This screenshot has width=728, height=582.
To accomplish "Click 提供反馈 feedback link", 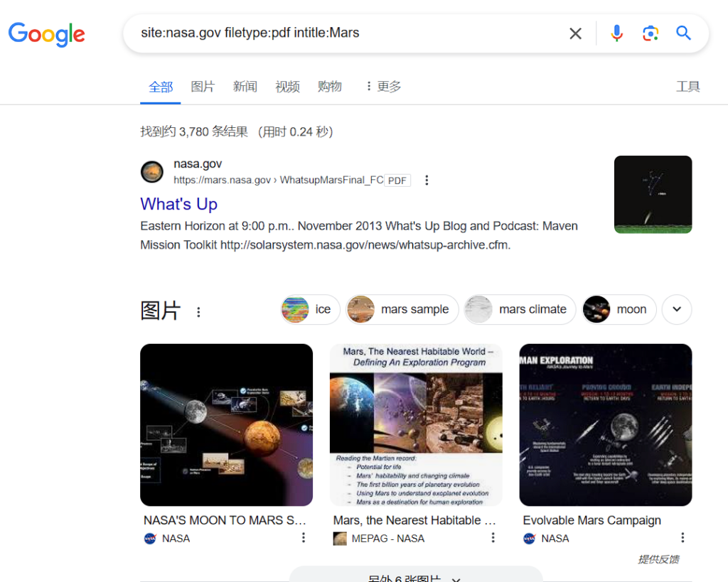I will tap(658, 560).
